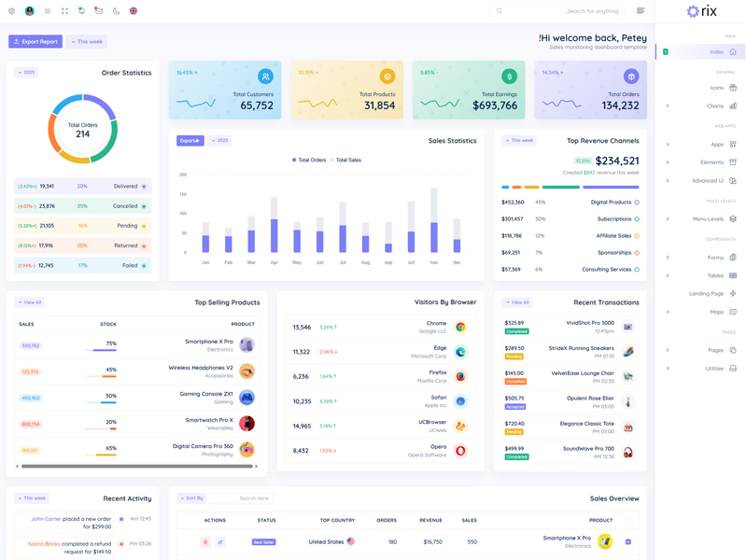
Task: Click View All in Recent Transactions
Action: coord(516,302)
